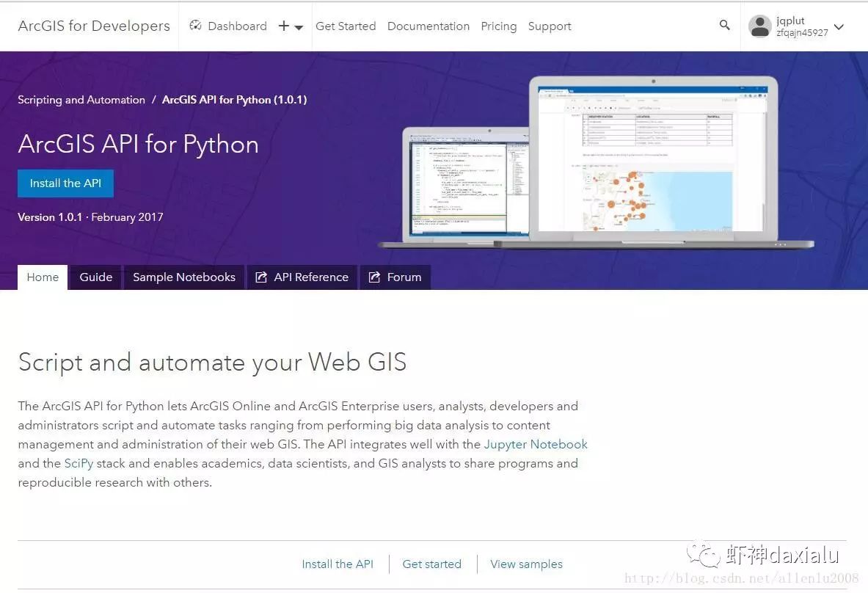Open Documentation in the top navigation
The height and width of the screenshot is (593, 868).
[428, 26]
